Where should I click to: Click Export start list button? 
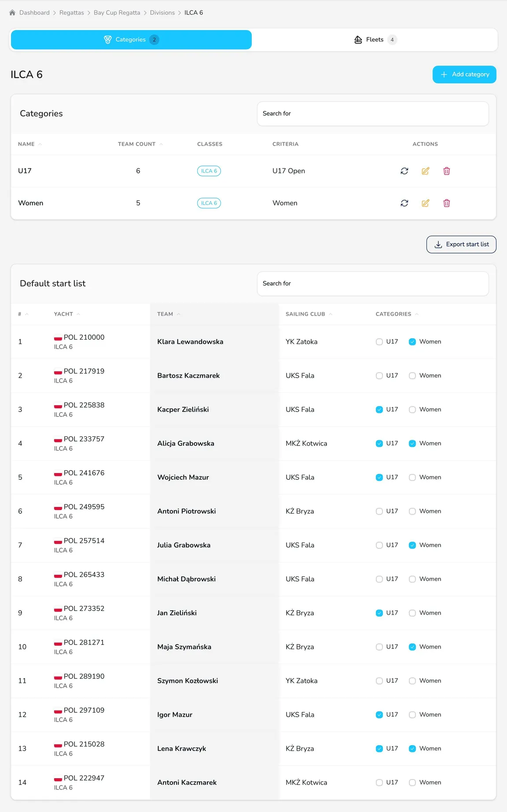point(461,244)
